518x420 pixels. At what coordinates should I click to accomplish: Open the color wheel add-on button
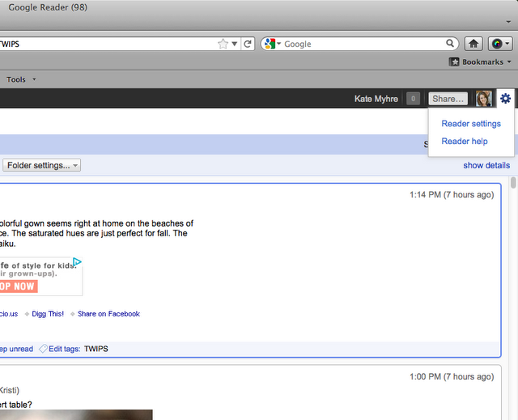point(500,44)
